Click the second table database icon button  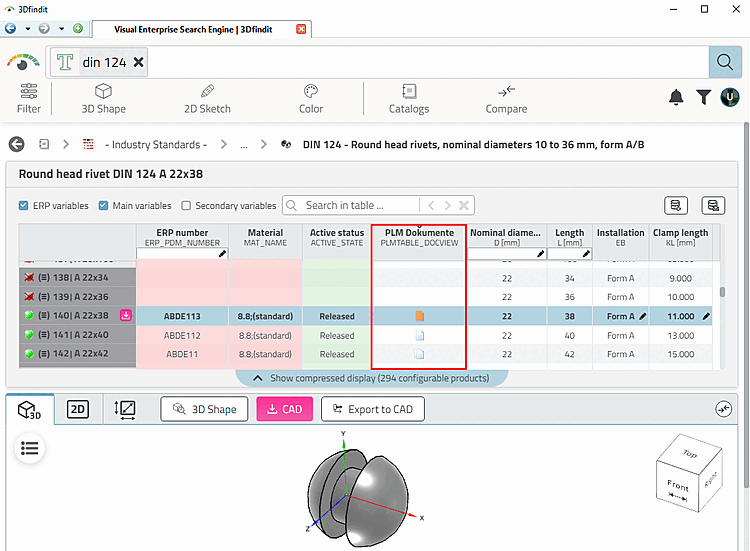[x=713, y=206]
